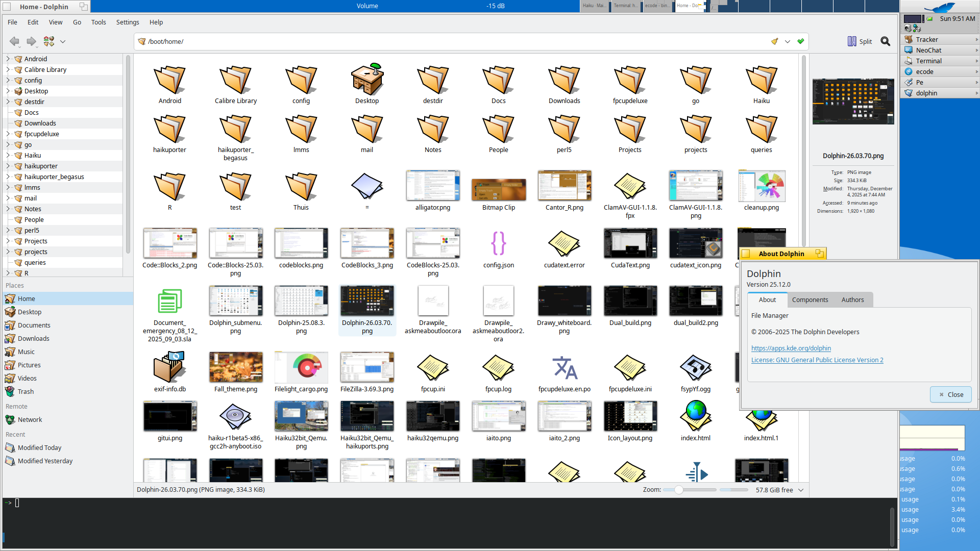Open the free space dropdown in status bar

[801, 490]
